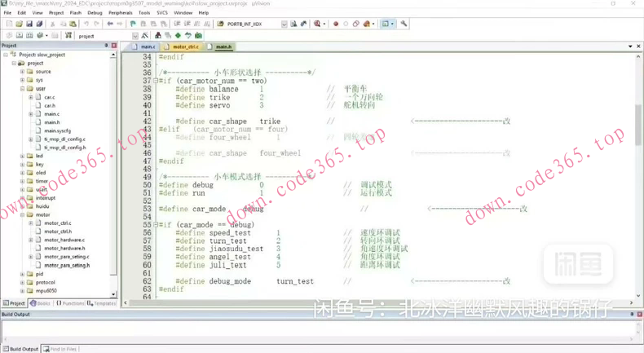Image resolution: width=644 pixels, height=353 pixels.
Task: Paste from clipboard toolbar icon
Action: pyautogui.click(x=73, y=24)
